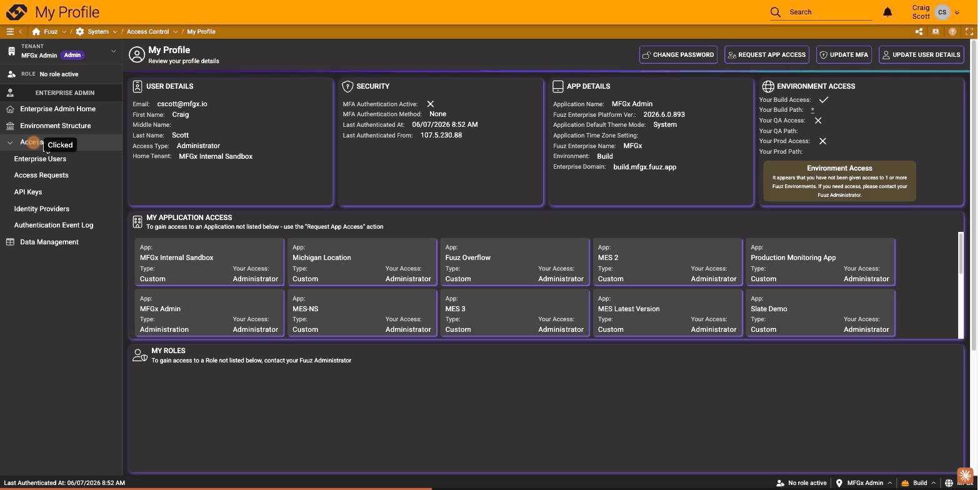Click the globe icon in status bar
Screen dimensions: 980x490
pos(948,483)
